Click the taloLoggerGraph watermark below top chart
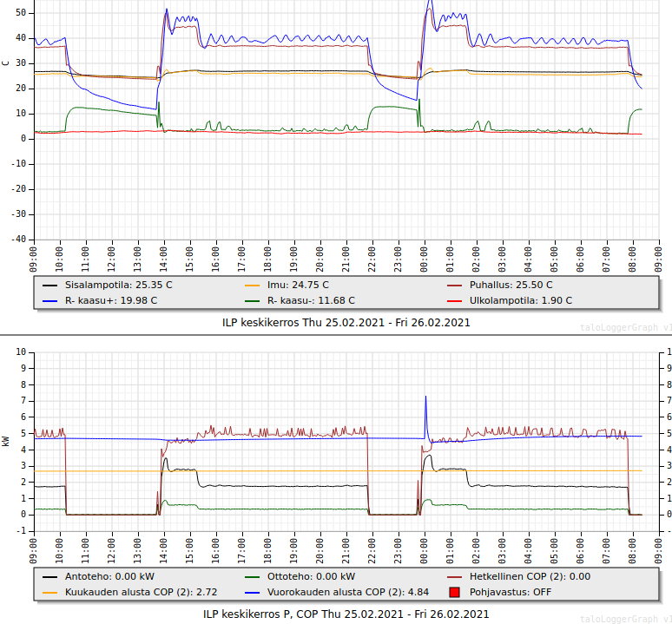Viewport: 672px width, 624px height. (625, 328)
